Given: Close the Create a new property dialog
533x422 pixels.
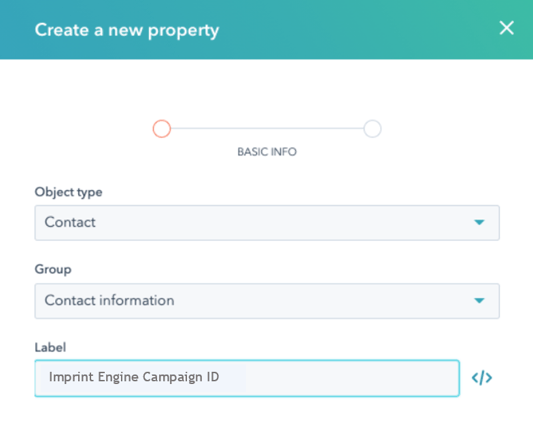Looking at the screenshot, I should pyautogui.click(x=506, y=28).
